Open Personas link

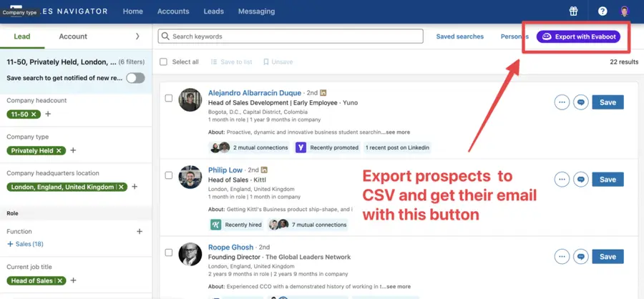coord(514,36)
